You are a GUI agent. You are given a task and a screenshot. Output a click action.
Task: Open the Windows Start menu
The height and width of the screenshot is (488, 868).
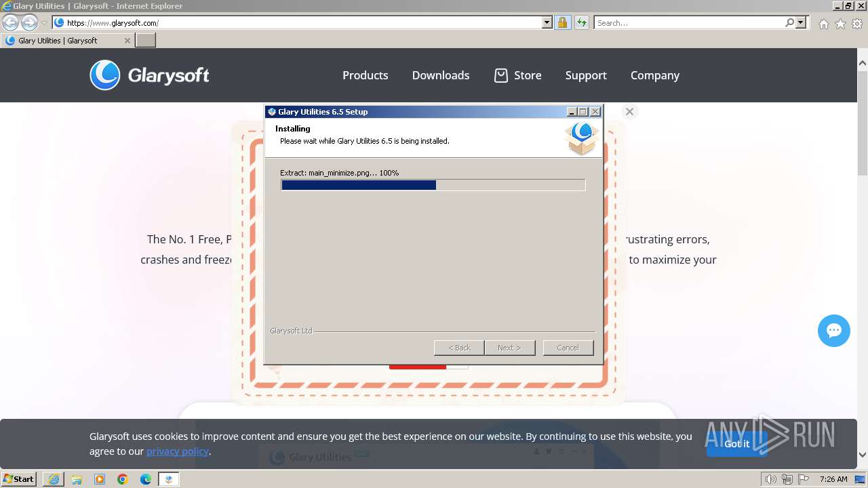tap(19, 479)
